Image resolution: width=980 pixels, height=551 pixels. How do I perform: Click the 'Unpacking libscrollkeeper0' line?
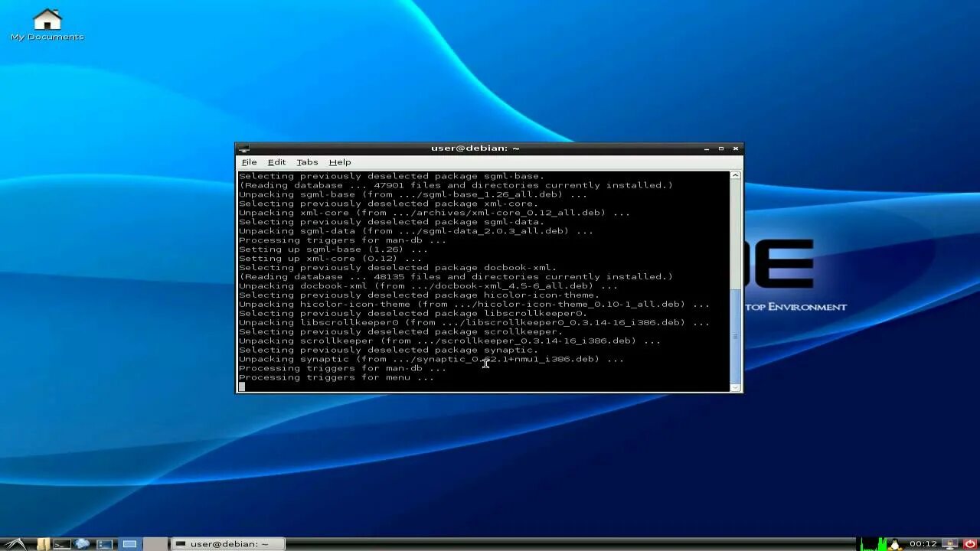(474, 323)
